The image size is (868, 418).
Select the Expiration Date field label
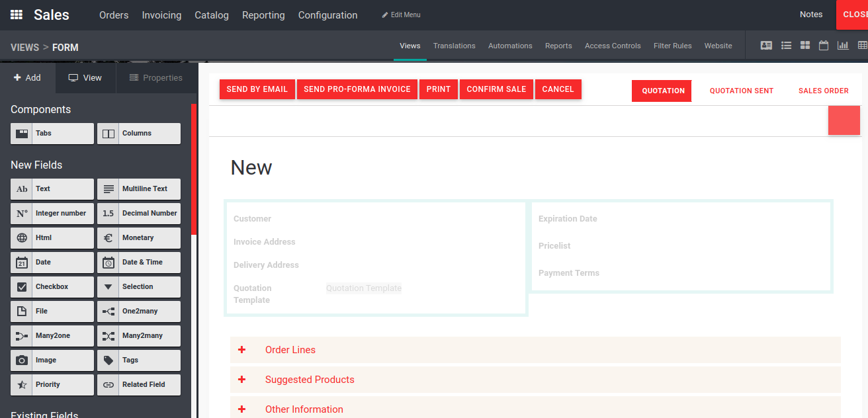pos(568,219)
